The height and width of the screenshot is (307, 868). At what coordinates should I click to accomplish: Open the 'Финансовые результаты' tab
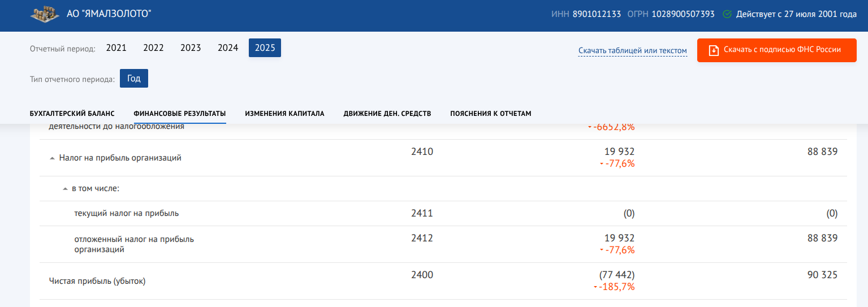[180, 114]
